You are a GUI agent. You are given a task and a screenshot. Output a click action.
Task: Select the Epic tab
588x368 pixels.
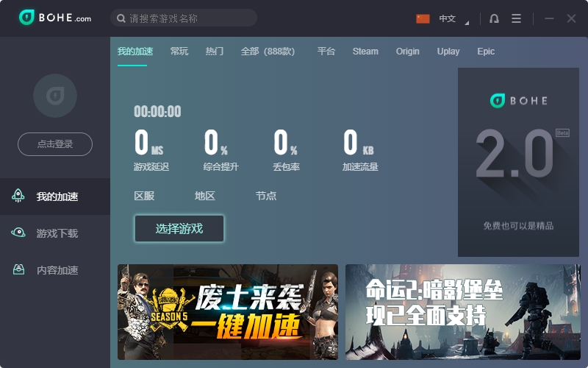tap(486, 52)
